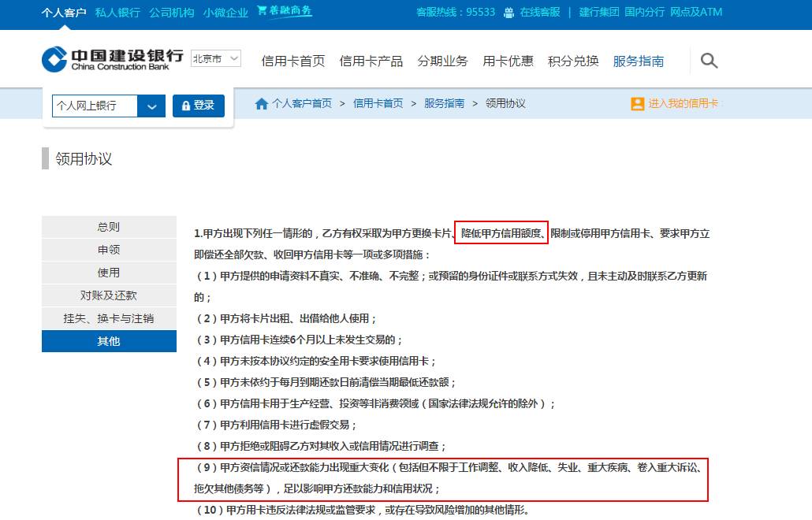Click the online customer service headset icon
Image resolution: width=812 pixels, height=520 pixels.
(509, 13)
